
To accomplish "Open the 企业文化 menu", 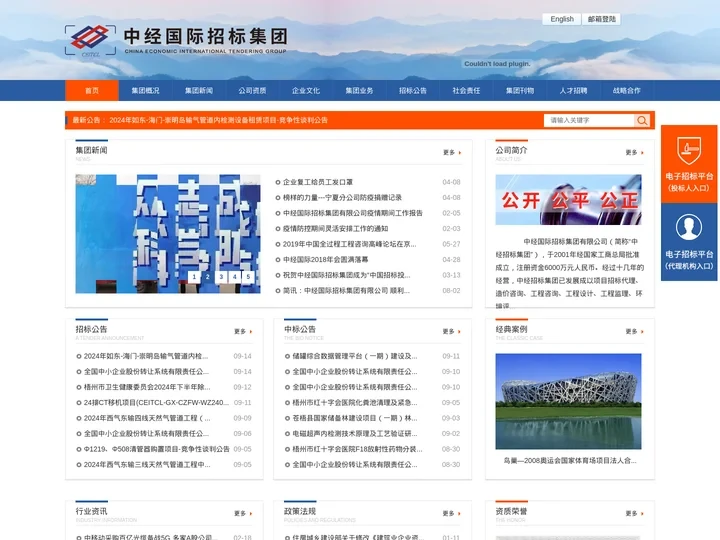I will (x=306, y=90).
